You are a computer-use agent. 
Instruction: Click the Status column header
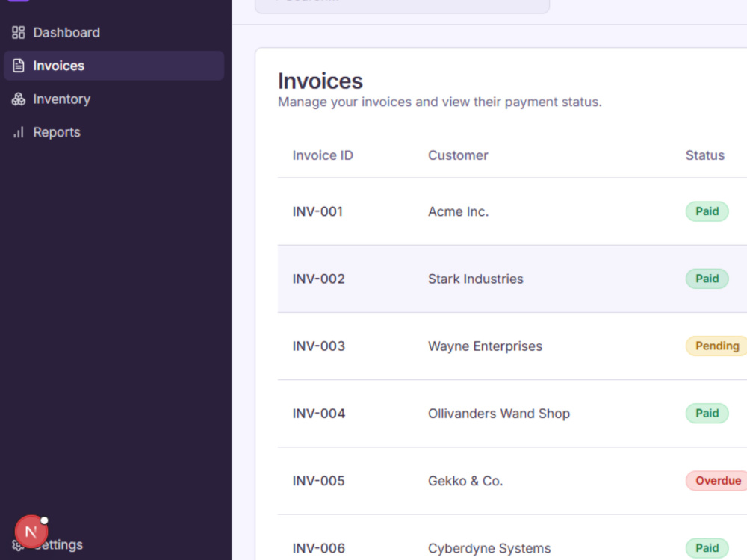point(704,155)
